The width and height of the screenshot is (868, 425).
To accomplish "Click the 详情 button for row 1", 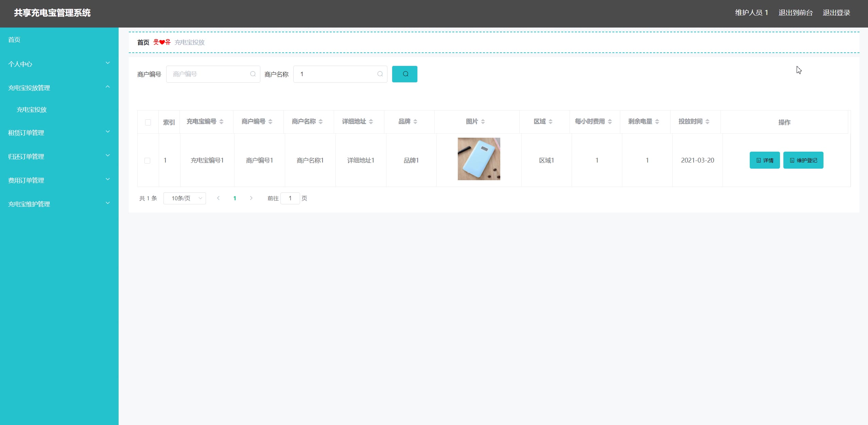I will [765, 160].
